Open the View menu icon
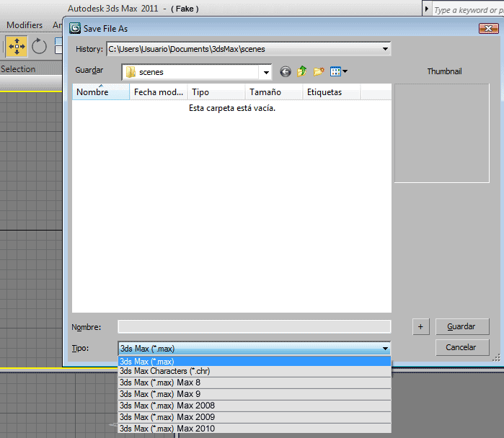 pos(335,71)
